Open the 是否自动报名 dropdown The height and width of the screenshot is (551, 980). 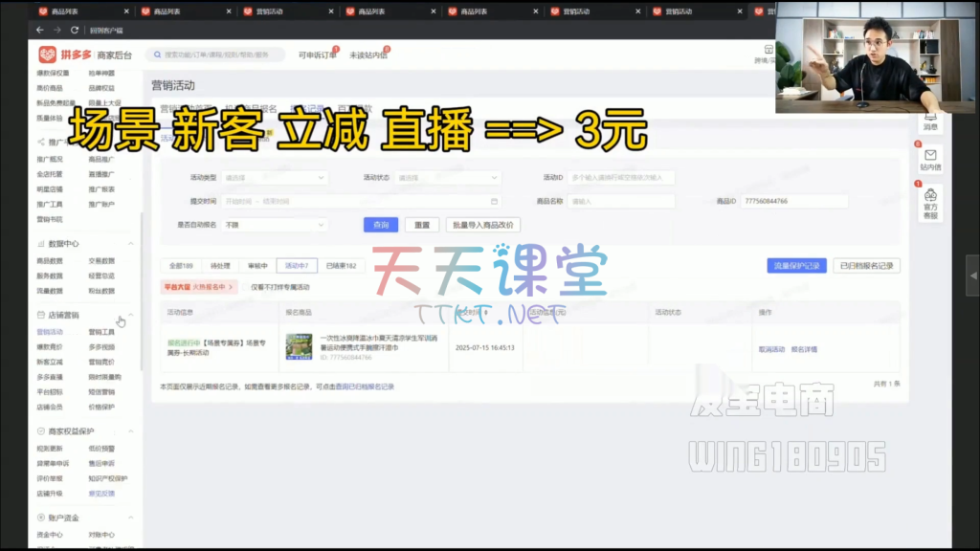coord(275,225)
